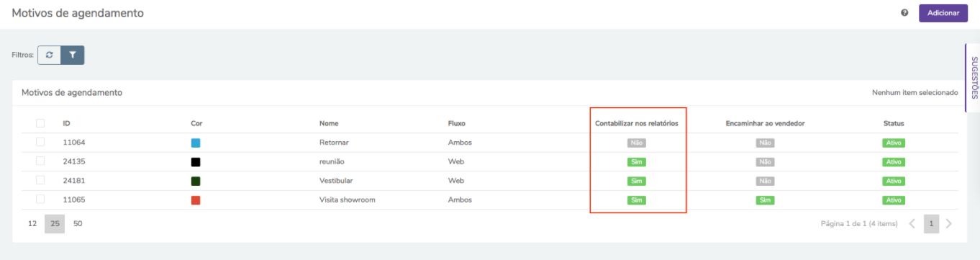Tick the checkbox for Visita showroom row

pos(40,200)
